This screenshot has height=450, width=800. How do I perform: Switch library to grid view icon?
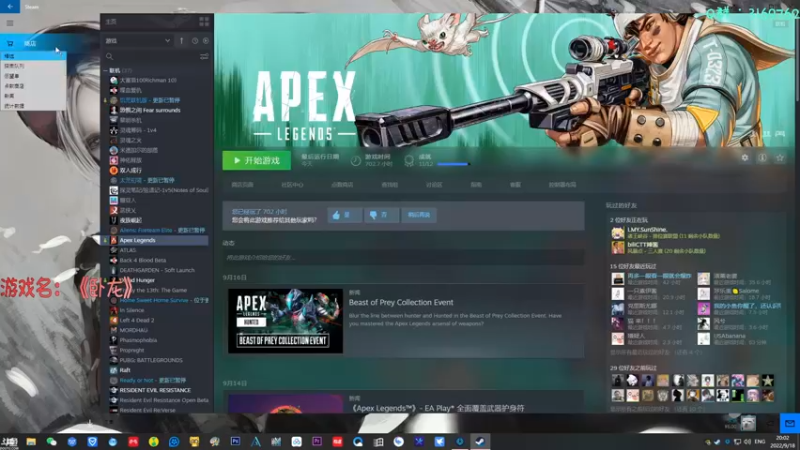point(204,21)
